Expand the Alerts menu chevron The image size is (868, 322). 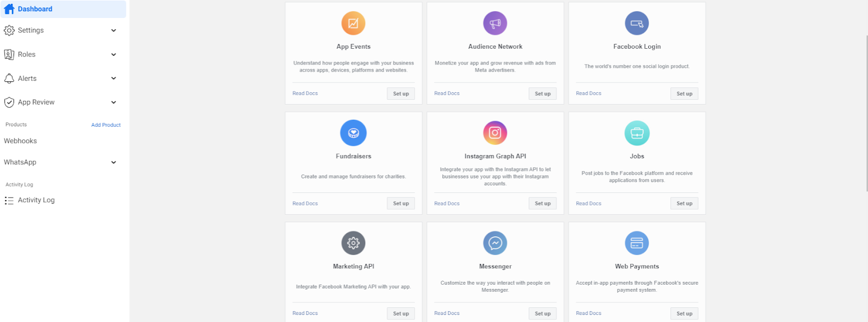pyautogui.click(x=113, y=78)
